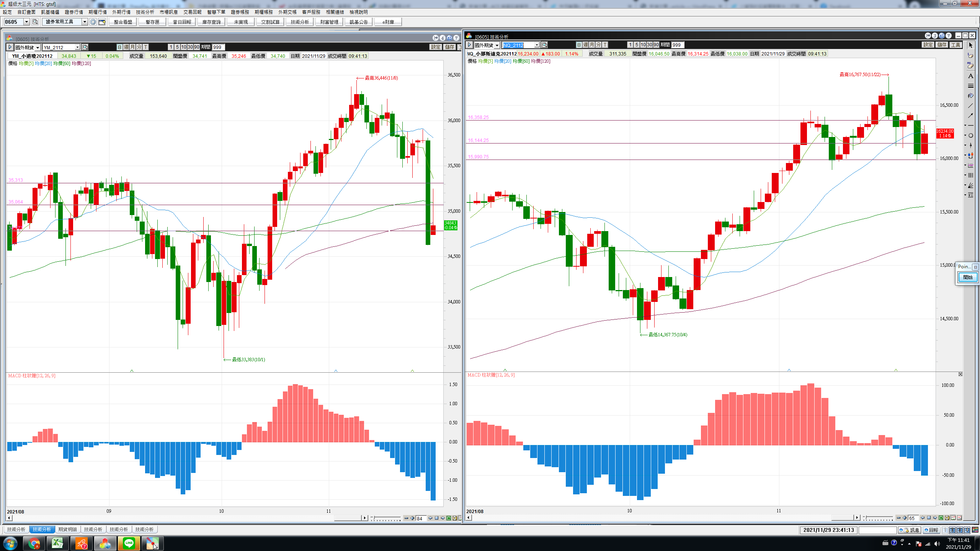Select the diagonal trend line tool

pos(970,106)
